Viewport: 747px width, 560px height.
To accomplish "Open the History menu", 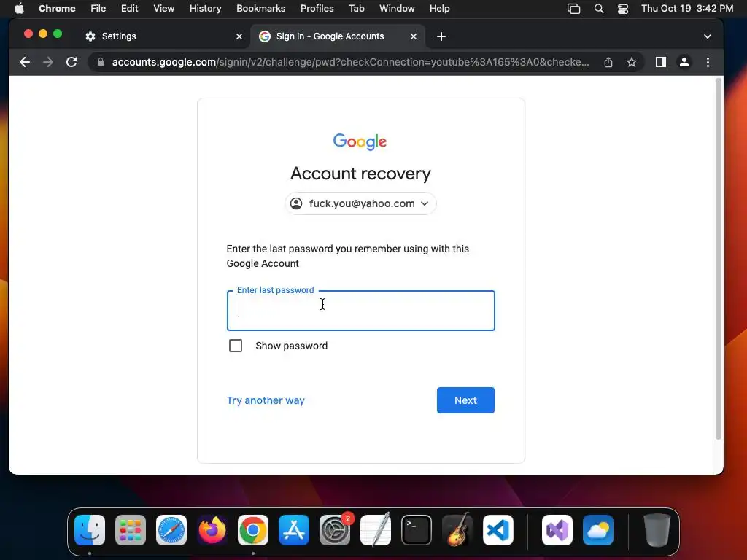I will pos(205,9).
